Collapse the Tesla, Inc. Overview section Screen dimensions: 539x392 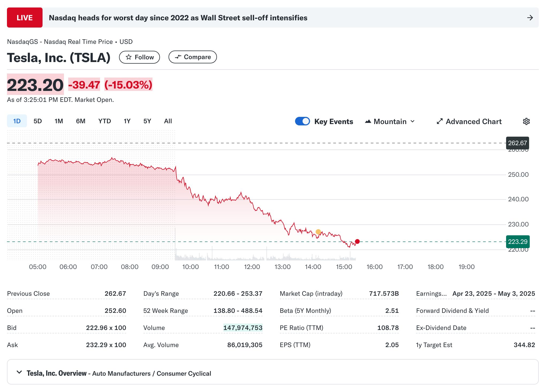[19, 372]
